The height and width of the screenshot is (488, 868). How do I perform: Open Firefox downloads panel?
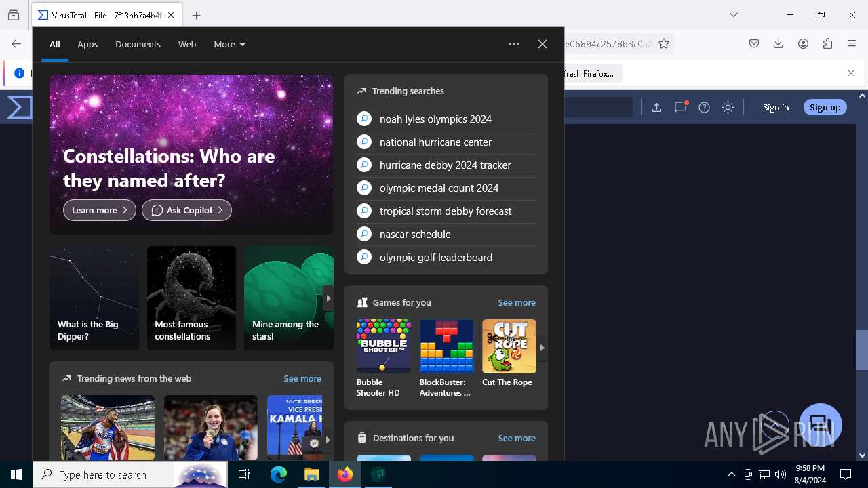click(778, 43)
